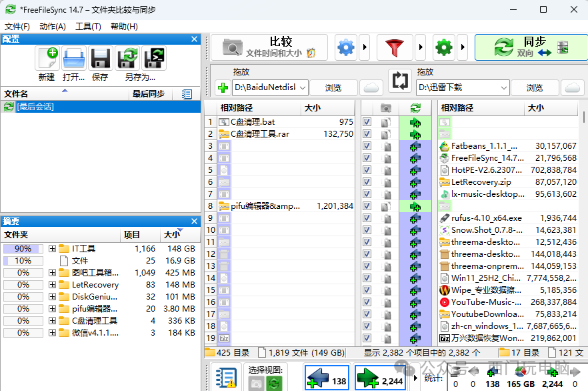Click sync direction arrow for Fatbeans row
Viewport: 588px width, 391px height.
click(415, 146)
